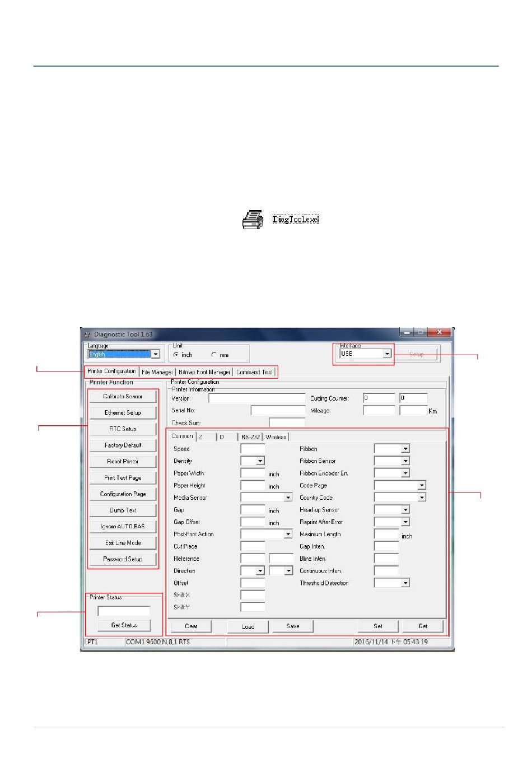
Task: Click the Maximum Length input field
Action: 386,534
